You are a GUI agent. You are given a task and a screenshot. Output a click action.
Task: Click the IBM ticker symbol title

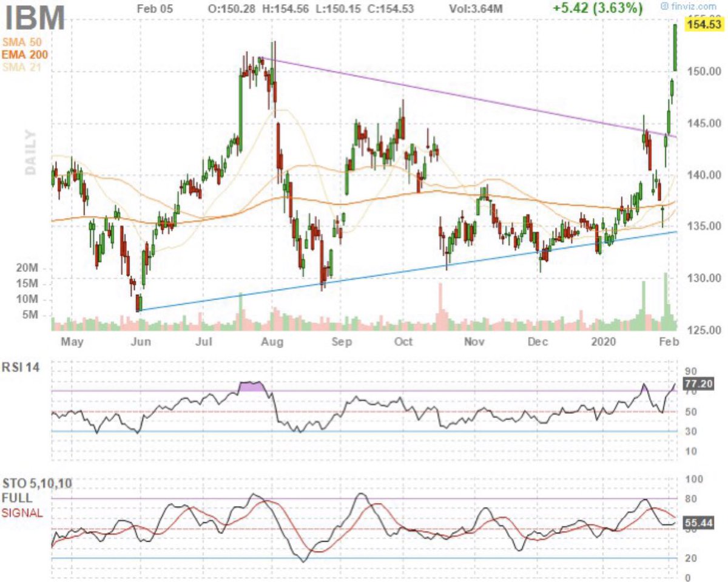click(x=35, y=19)
